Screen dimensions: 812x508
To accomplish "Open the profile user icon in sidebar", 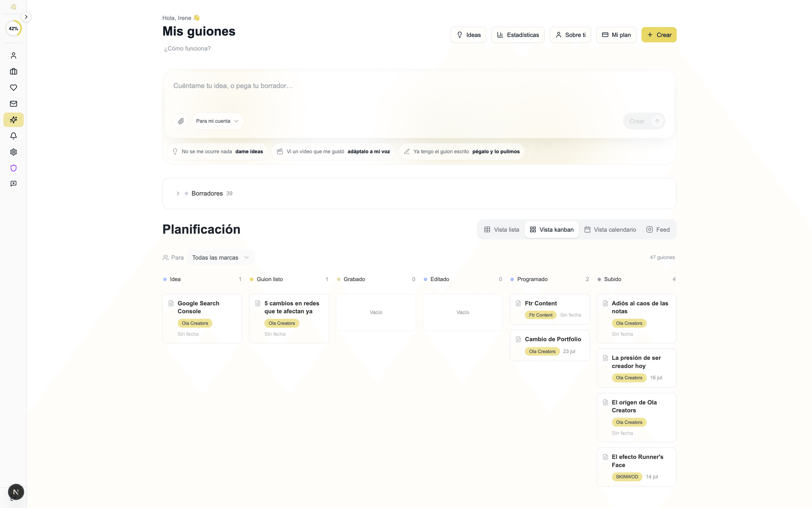I will pos(14,55).
